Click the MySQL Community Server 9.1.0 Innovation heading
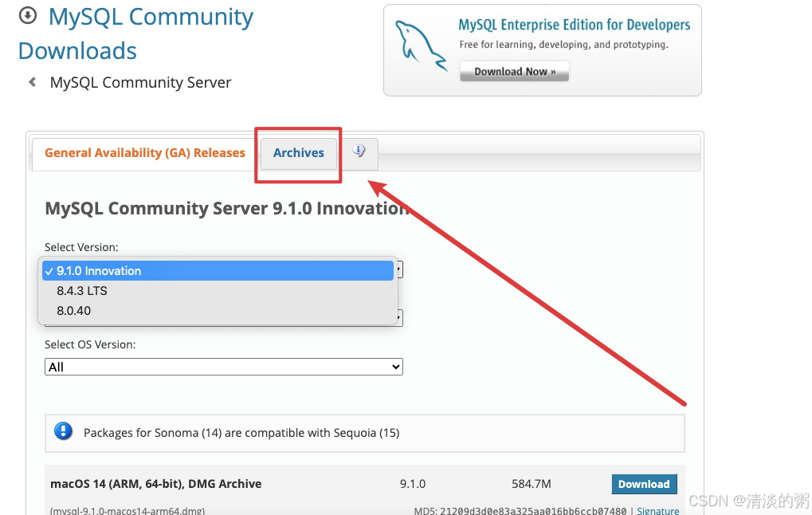This screenshot has height=515, width=812. (227, 208)
